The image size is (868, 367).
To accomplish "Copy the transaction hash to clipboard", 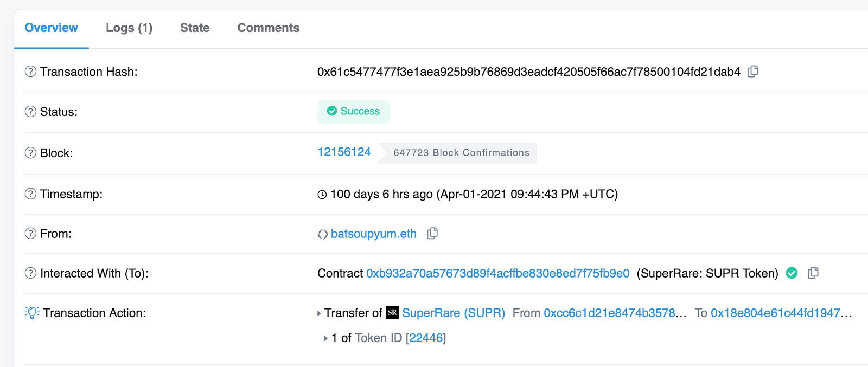I will click(753, 72).
